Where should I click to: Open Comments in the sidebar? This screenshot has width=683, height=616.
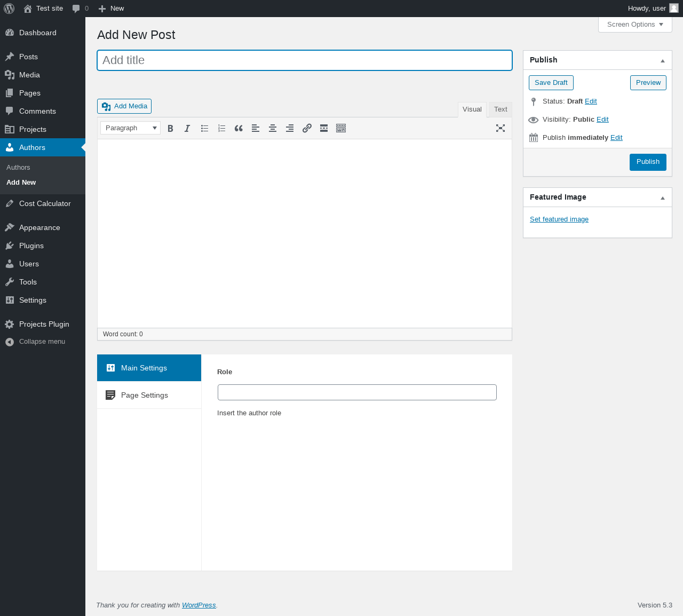[x=43, y=111]
